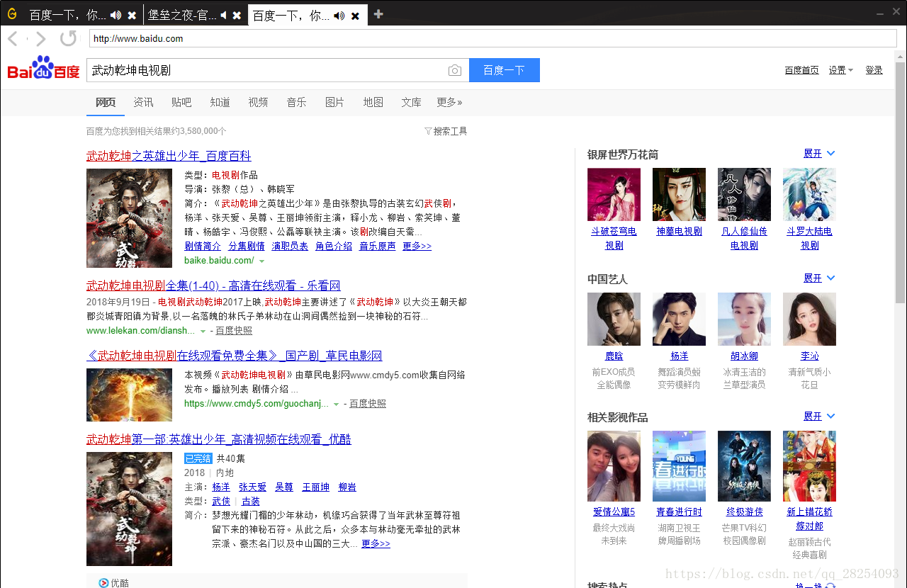Open the 设置 dropdown menu
This screenshot has width=907, height=588.
point(841,70)
